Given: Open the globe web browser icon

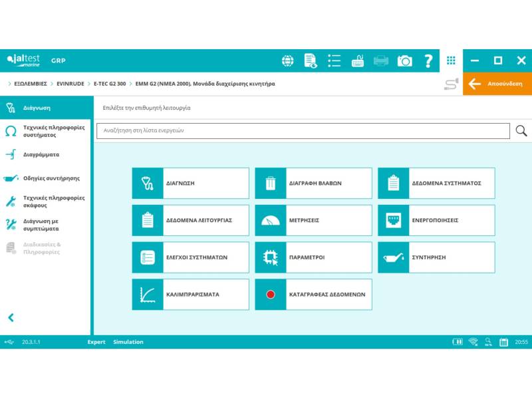Looking at the screenshot, I should coord(287,61).
